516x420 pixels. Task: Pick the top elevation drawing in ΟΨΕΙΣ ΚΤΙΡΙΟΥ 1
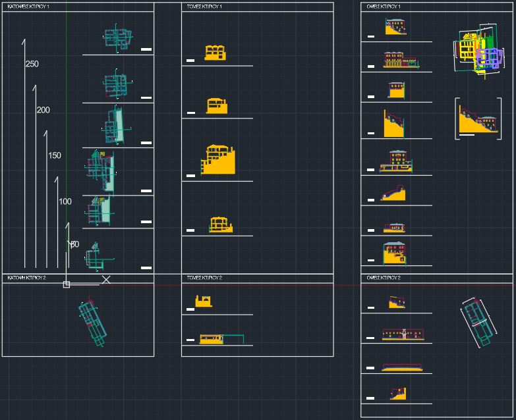[x=396, y=27]
